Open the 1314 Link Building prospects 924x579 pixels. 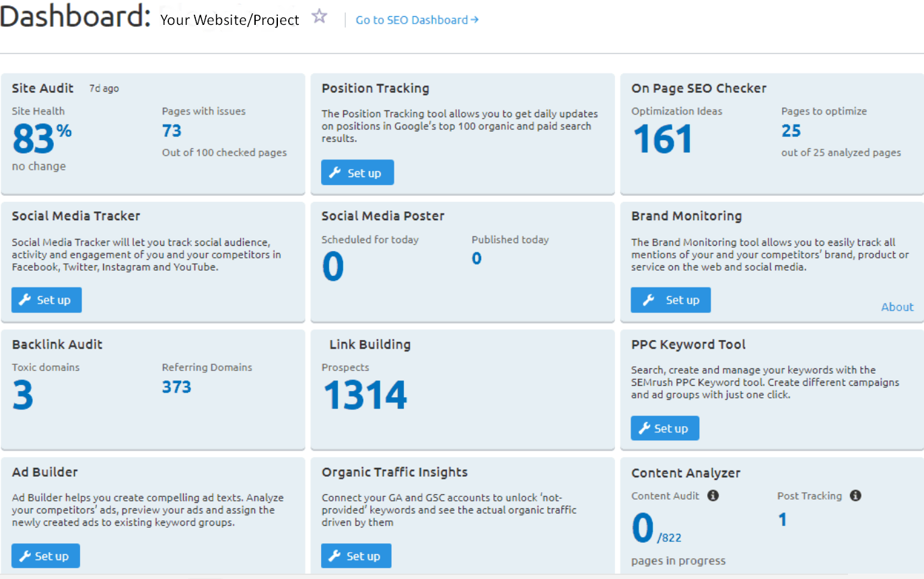[365, 395]
